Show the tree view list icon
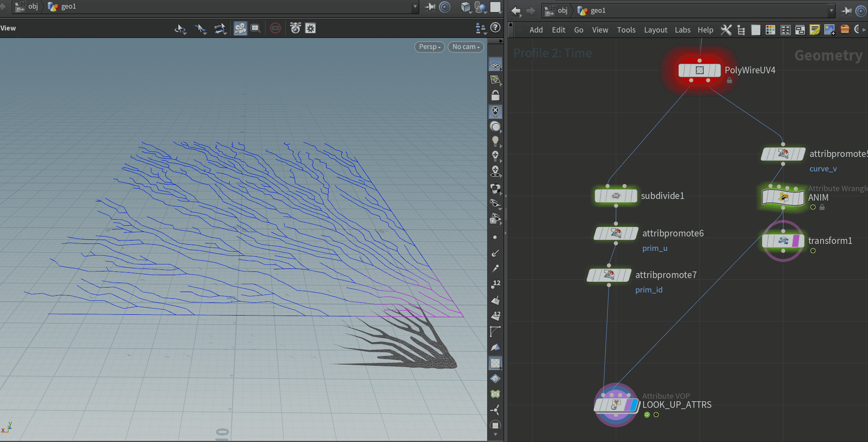868x442 pixels. tap(741, 30)
